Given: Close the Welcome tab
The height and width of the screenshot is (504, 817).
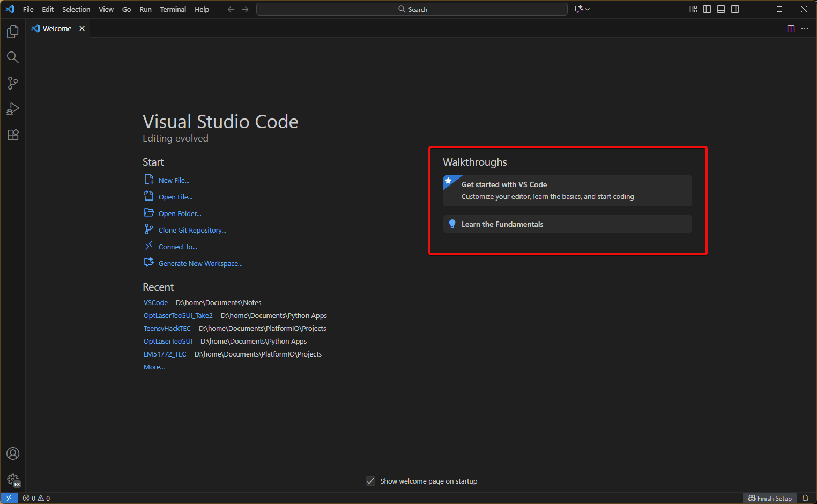Looking at the screenshot, I should coord(82,28).
